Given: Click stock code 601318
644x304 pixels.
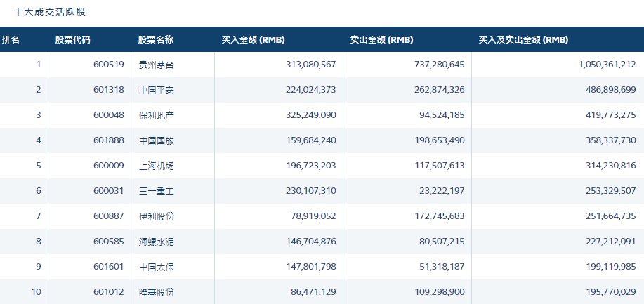Looking at the screenshot, I should click(108, 90).
